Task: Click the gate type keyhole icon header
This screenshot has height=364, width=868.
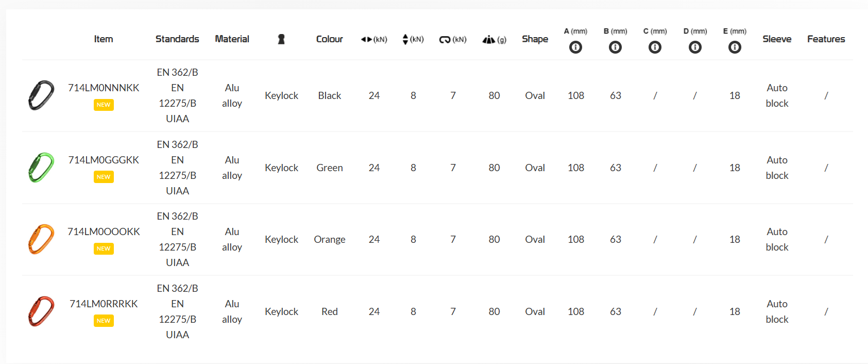Action: [281, 39]
